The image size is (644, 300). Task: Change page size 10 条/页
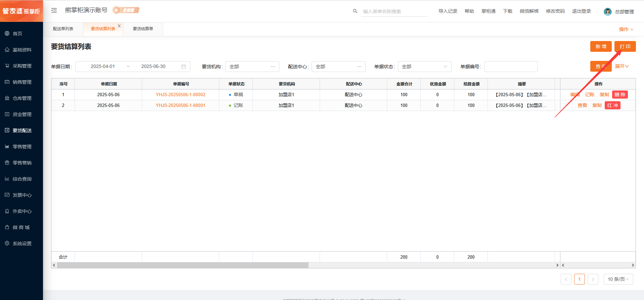pos(618,279)
